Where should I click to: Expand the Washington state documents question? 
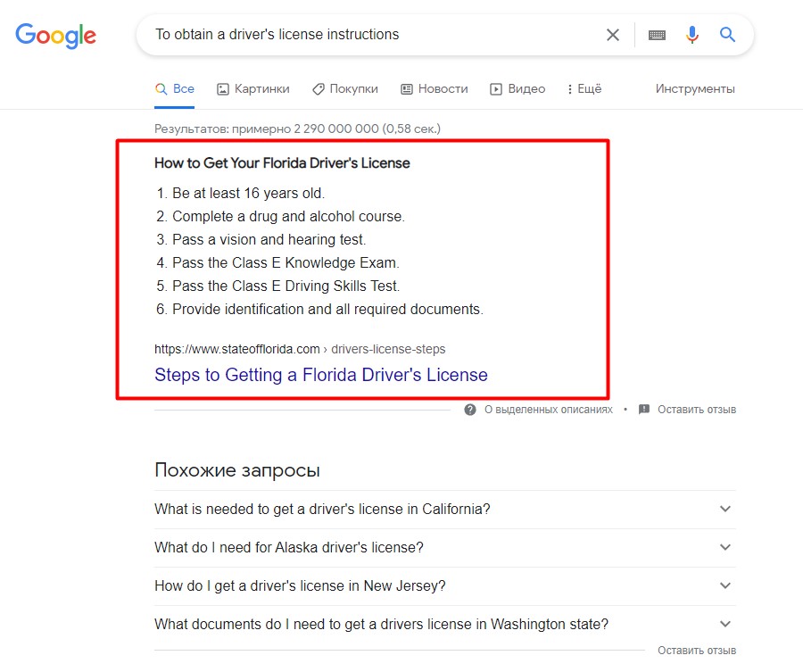(x=445, y=625)
